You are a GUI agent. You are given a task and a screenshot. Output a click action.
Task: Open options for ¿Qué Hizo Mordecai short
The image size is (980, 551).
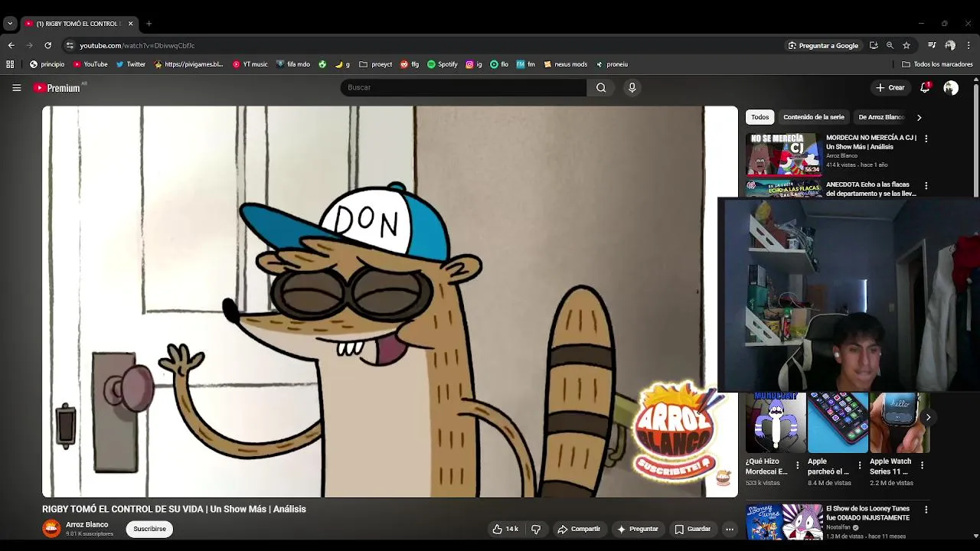[798, 465]
